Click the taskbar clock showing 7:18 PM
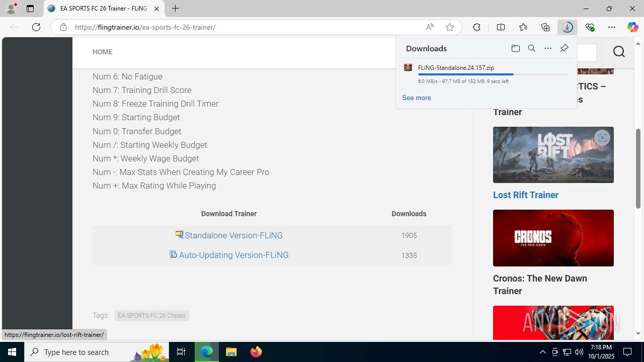This screenshot has width=644, height=362. (601, 352)
